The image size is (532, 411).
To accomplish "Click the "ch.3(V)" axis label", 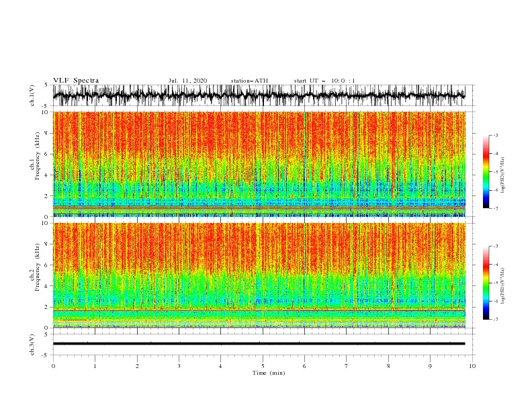I will coord(32,345).
